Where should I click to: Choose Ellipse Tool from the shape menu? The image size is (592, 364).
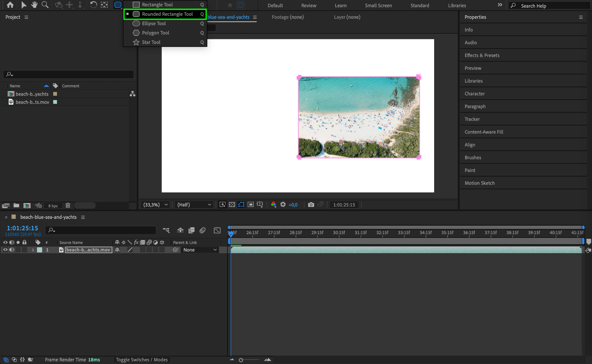point(154,23)
